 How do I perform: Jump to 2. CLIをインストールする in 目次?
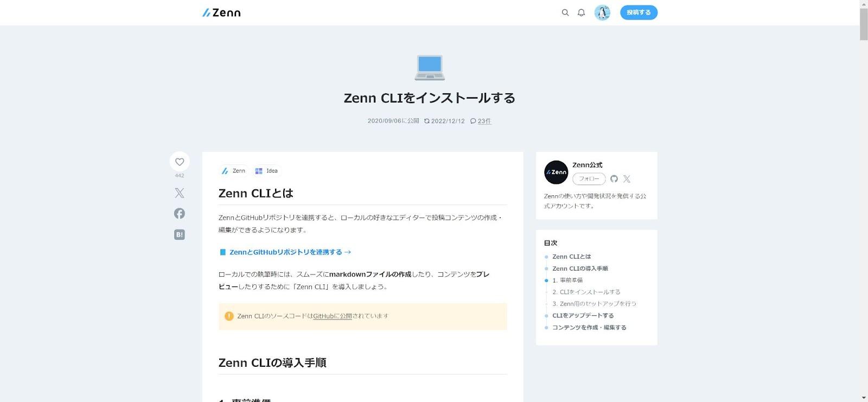586,292
